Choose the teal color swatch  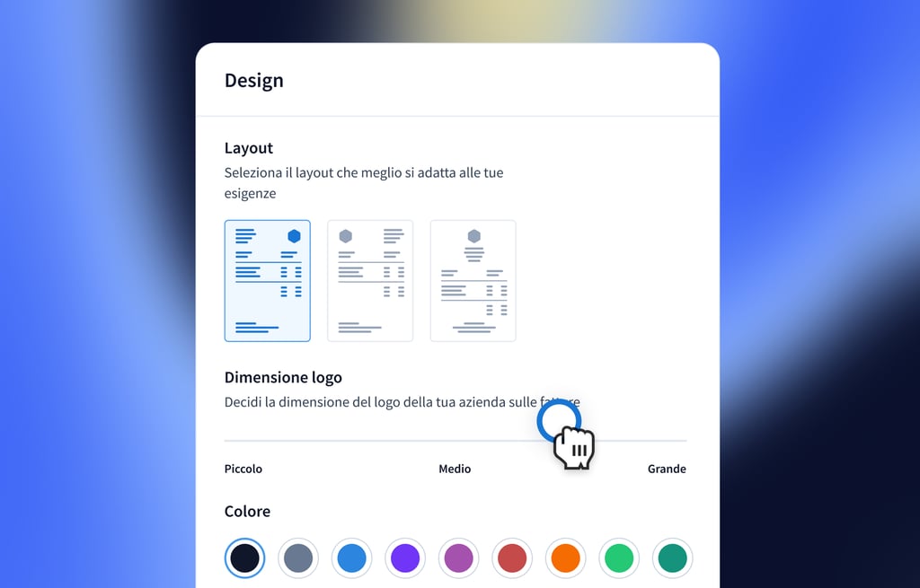[x=672, y=558]
